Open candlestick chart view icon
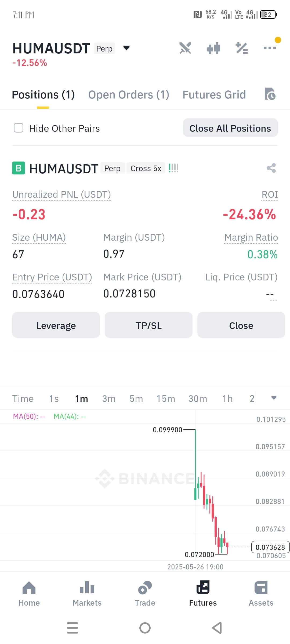 [x=213, y=48]
